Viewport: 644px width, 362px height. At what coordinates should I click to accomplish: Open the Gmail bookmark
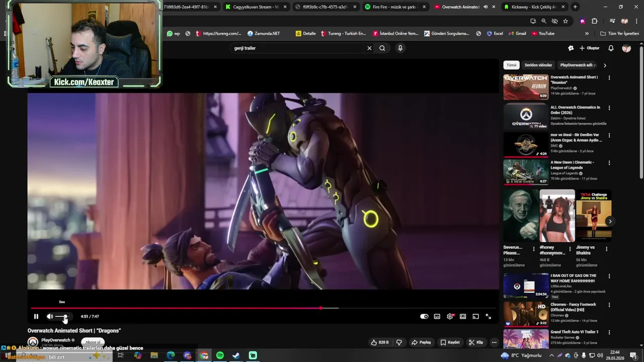click(x=517, y=34)
